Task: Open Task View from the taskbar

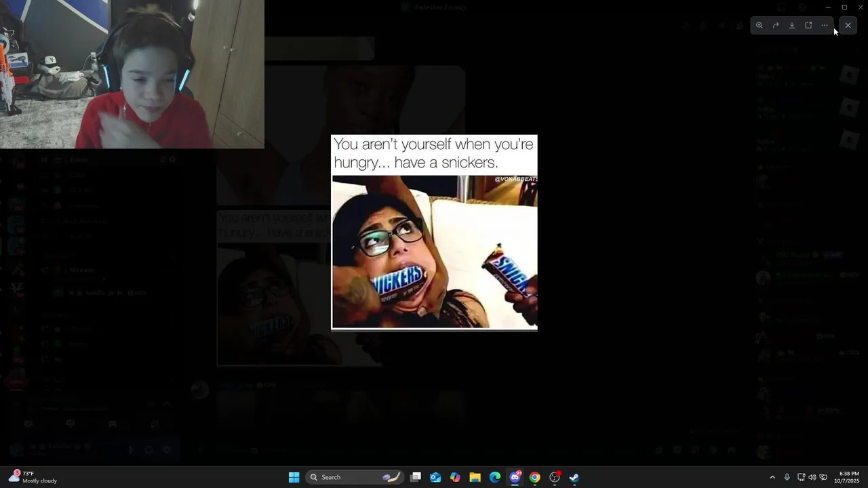Action: (416, 477)
